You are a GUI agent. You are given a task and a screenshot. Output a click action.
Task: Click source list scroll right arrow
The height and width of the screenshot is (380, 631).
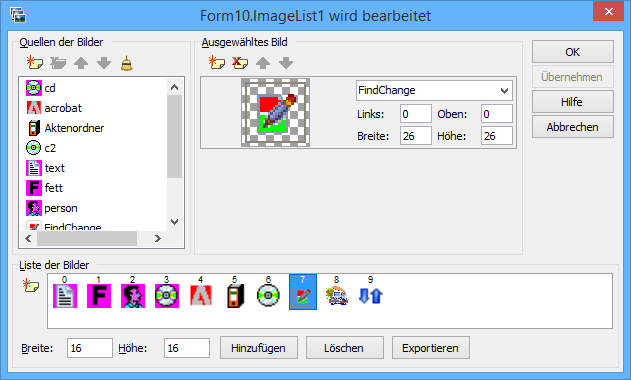click(x=158, y=238)
